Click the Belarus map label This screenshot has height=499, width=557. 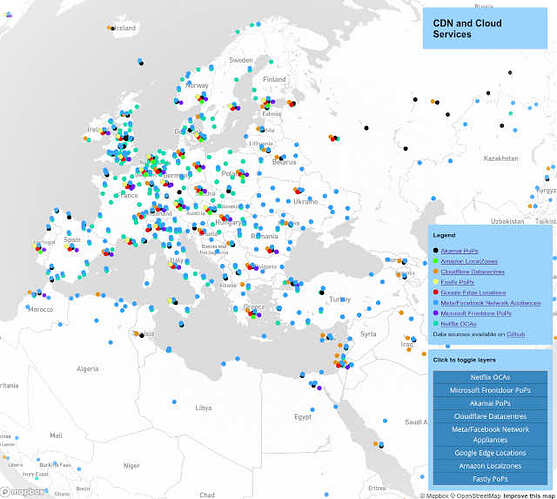click(284, 163)
